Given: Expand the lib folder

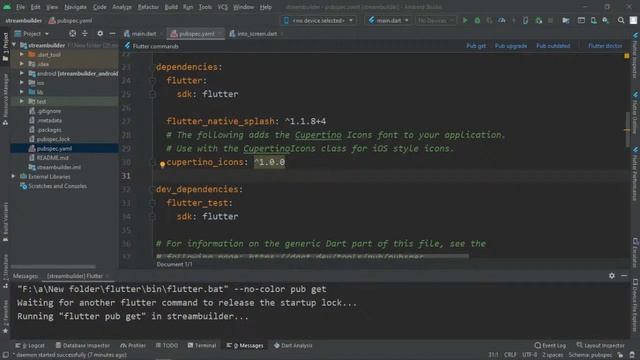Looking at the screenshot, I should pyautogui.click(x=22, y=92).
